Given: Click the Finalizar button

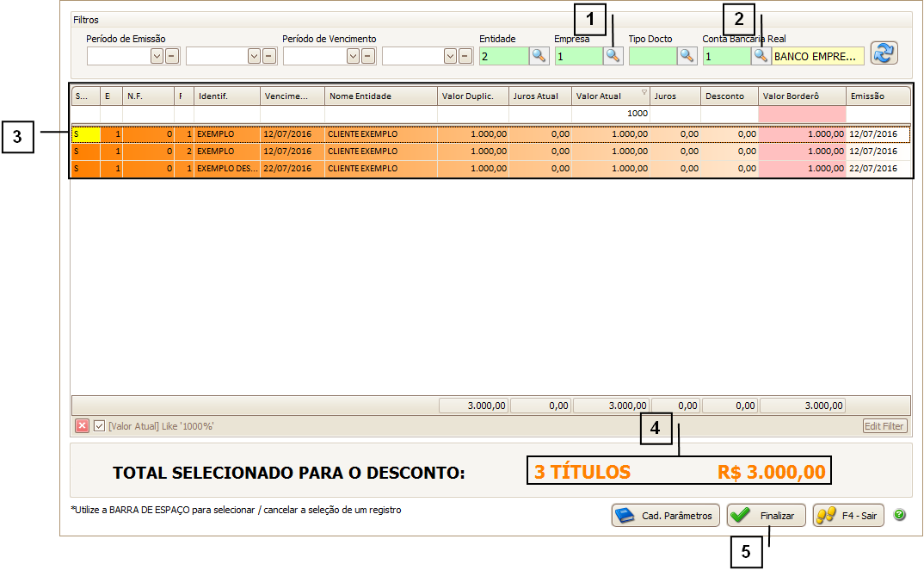Looking at the screenshot, I should click(x=766, y=516).
